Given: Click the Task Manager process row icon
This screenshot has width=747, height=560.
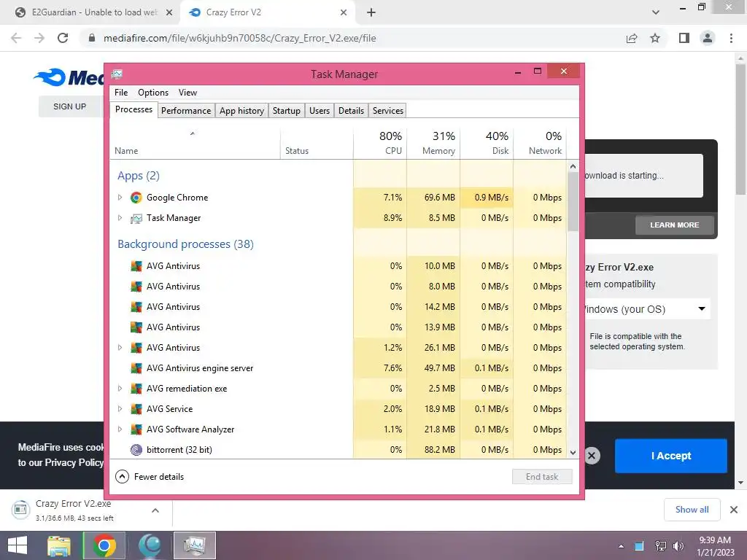Looking at the screenshot, I should (x=136, y=218).
